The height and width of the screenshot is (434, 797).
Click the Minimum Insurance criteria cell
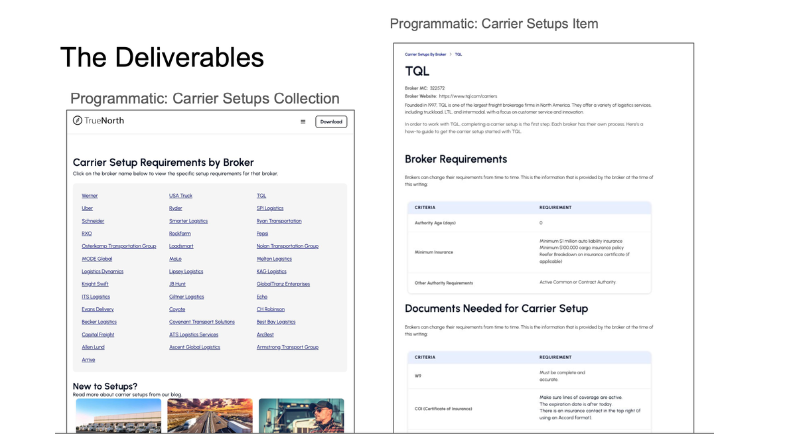click(x=434, y=252)
